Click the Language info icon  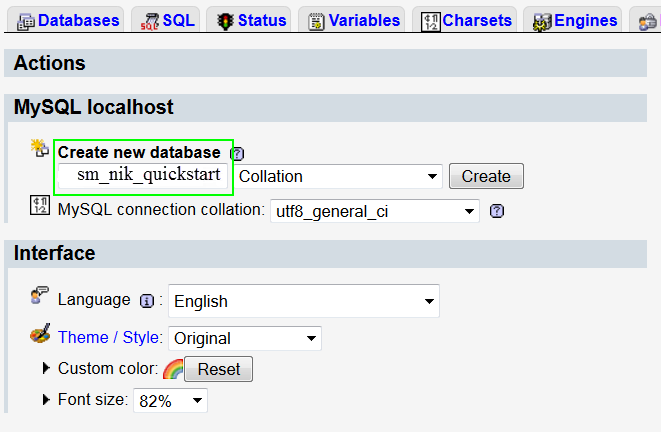tap(147, 301)
